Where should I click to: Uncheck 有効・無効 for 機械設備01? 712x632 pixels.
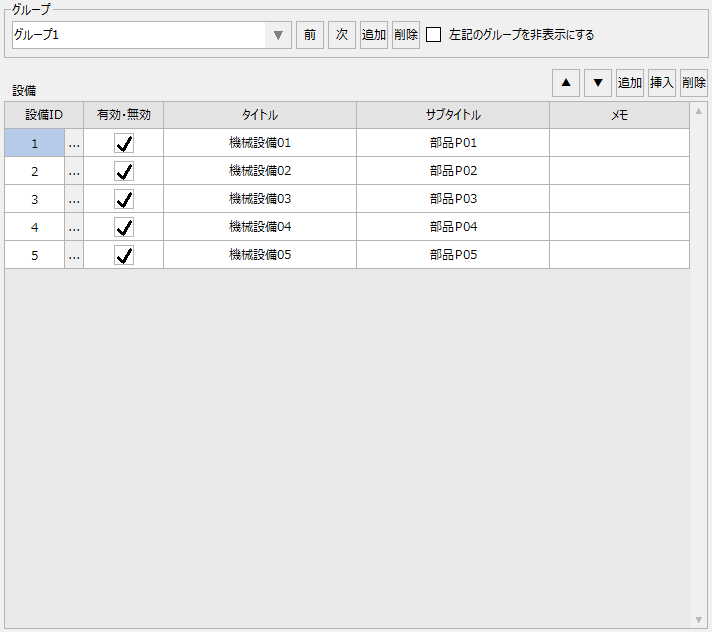pos(124,144)
